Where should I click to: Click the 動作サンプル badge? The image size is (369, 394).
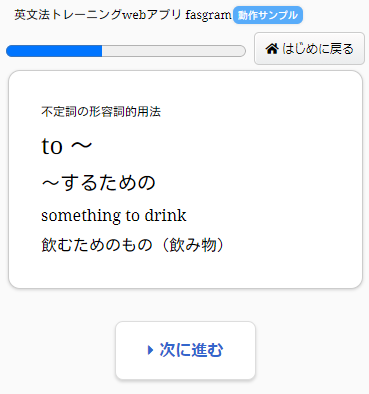pos(268,15)
